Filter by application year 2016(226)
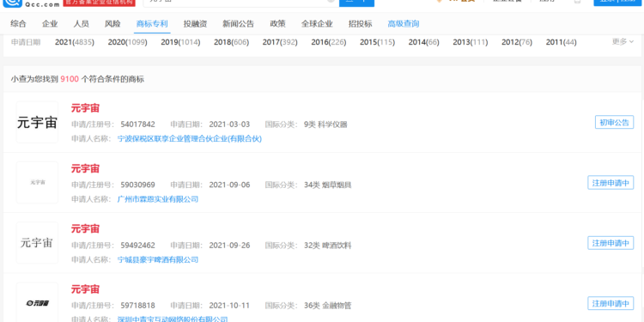The width and height of the screenshot is (644, 322). [329, 42]
